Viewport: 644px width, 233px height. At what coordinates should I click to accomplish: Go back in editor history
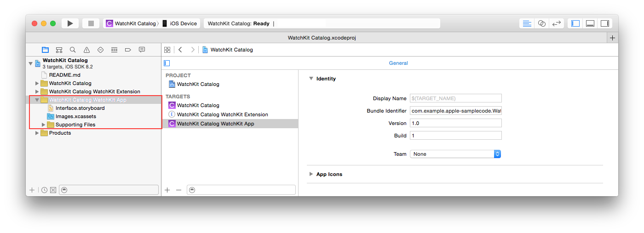coord(180,50)
